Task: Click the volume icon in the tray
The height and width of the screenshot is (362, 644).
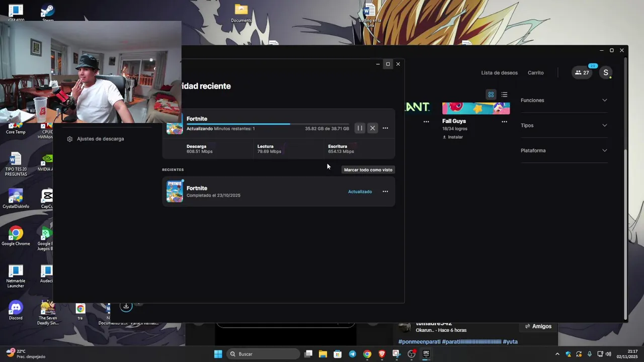Action: click(x=608, y=354)
